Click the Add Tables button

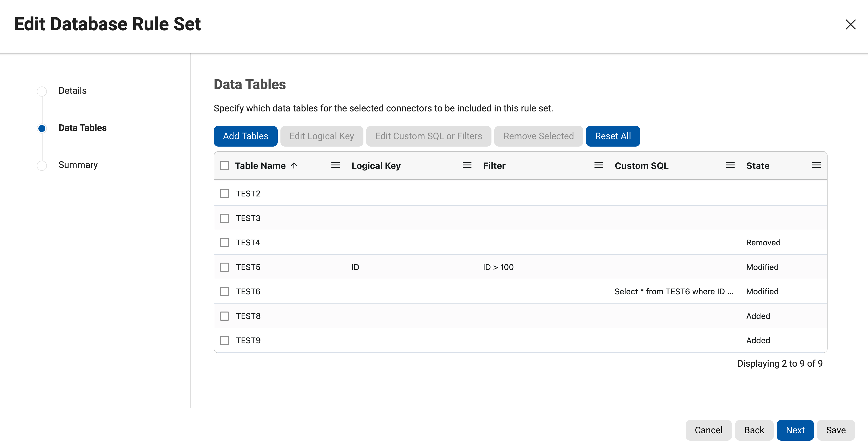pyautogui.click(x=245, y=136)
